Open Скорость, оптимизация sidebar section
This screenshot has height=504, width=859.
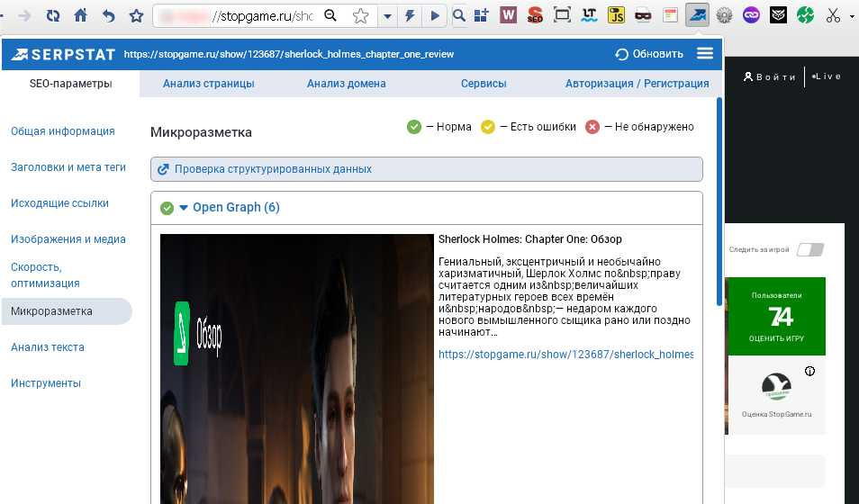coord(45,275)
